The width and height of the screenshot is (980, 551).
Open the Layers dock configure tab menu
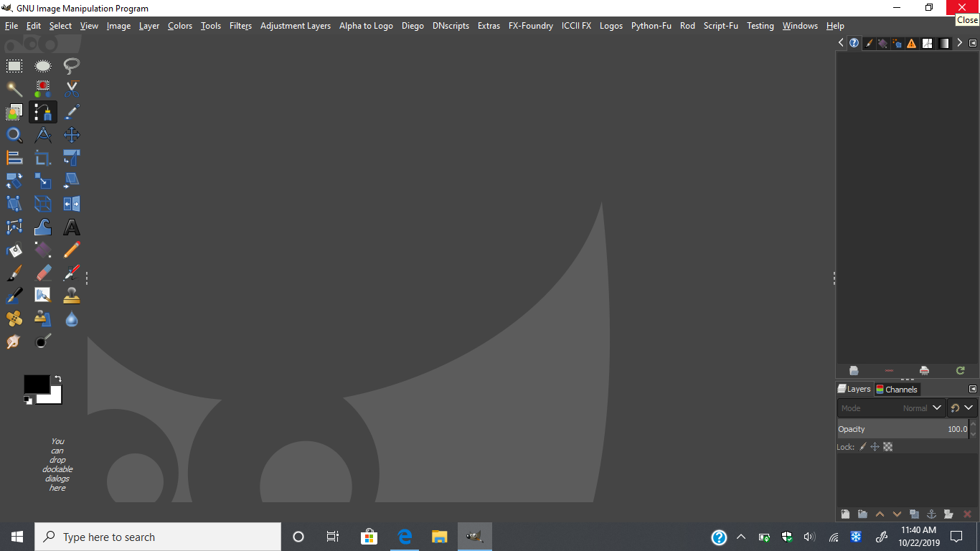(973, 389)
